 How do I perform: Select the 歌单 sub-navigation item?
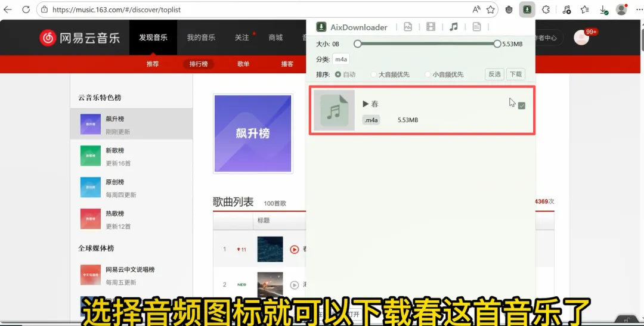click(x=243, y=64)
